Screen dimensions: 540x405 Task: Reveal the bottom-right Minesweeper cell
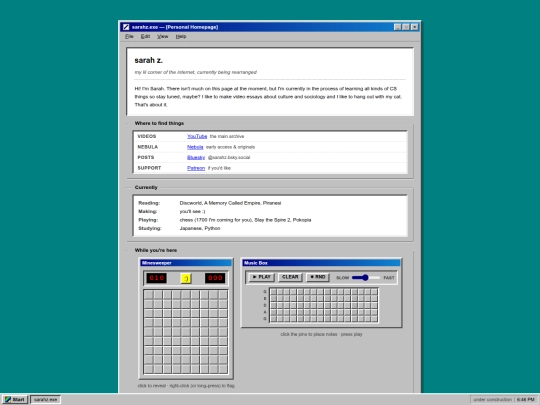223,369
